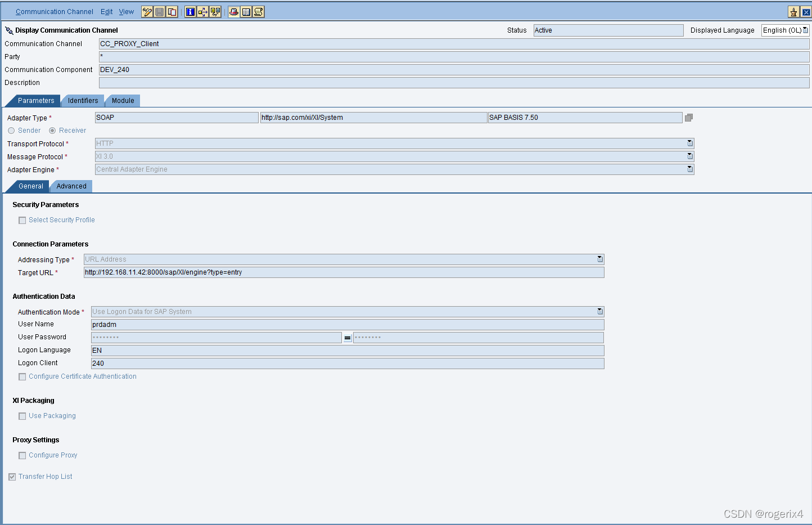This screenshot has height=525, width=812.
Task: Click the yellow arrow where-used toolbar icon
Action: click(202, 12)
